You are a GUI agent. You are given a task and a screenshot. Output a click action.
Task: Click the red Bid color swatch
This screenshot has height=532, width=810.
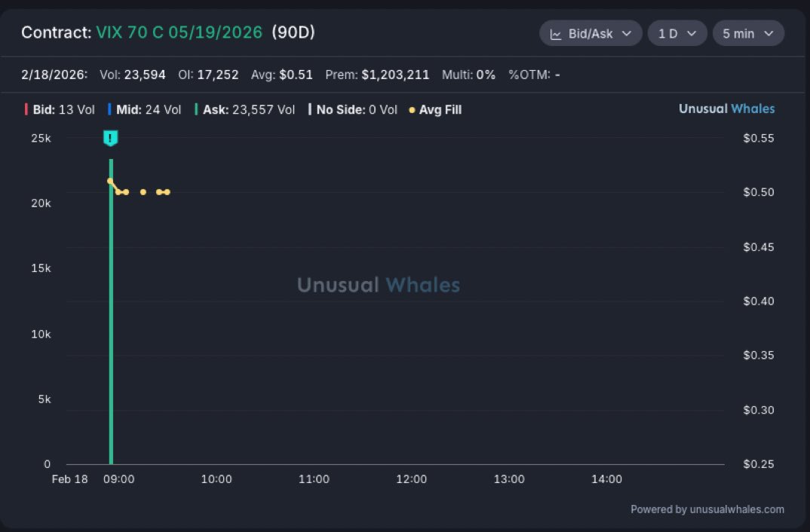[x=26, y=109]
